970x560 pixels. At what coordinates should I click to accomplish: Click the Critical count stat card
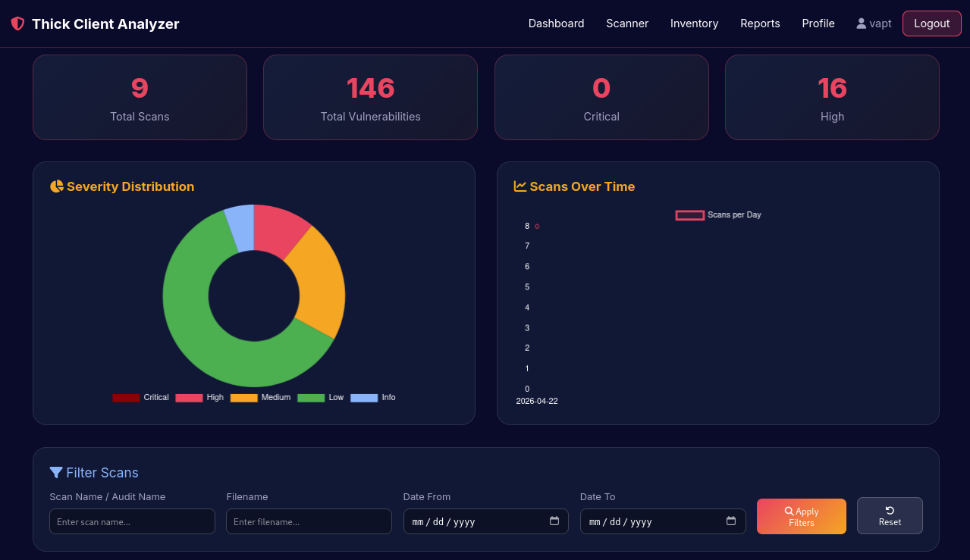[x=601, y=97]
